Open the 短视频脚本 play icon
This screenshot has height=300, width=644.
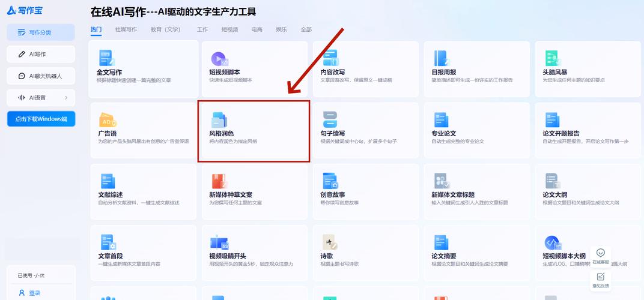[219, 59]
